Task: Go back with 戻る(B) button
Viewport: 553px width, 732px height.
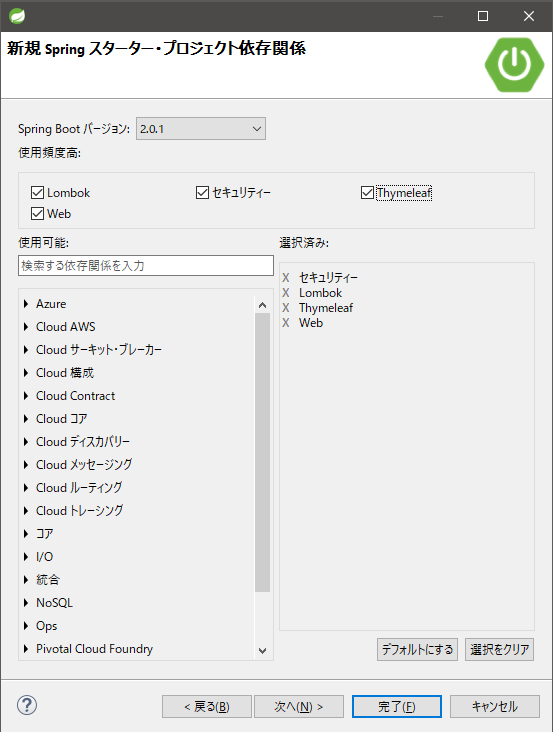Action: 207,706
